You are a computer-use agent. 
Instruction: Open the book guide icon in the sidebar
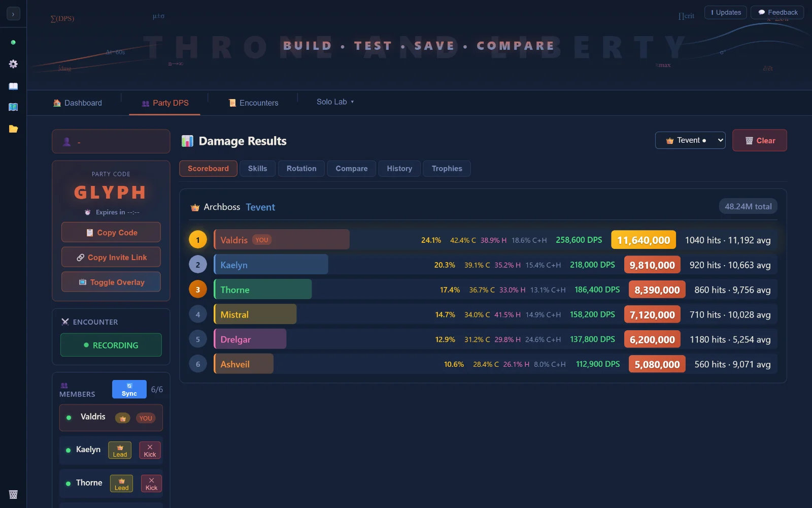click(x=13, y=86)
